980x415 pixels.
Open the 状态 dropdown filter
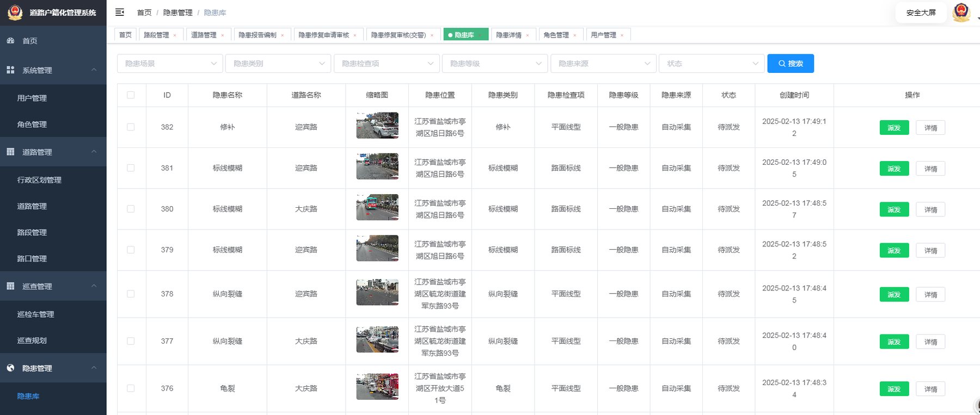coord(712,64)
